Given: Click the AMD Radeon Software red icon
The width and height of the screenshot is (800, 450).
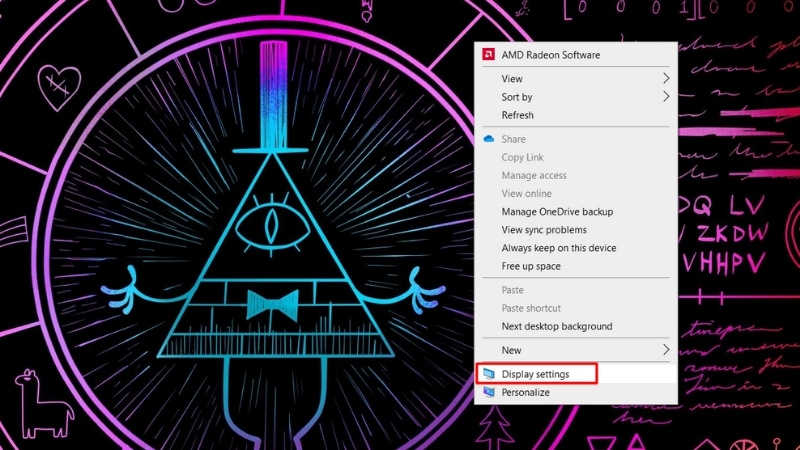Looking at the screenshot, I should (488, 54).
